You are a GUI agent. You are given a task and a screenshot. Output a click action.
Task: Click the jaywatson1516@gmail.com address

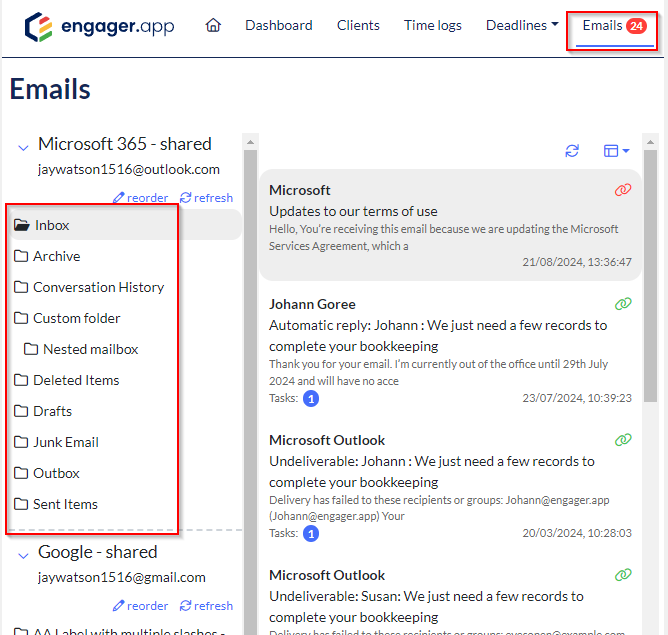[122, 578]
